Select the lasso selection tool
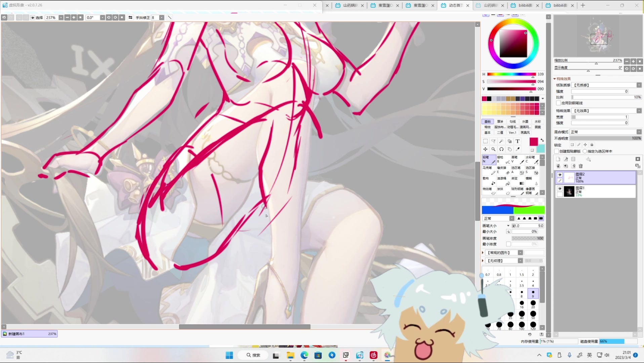Image resolution: width=644 pixels, height=363 pixels. coord(493,141)
